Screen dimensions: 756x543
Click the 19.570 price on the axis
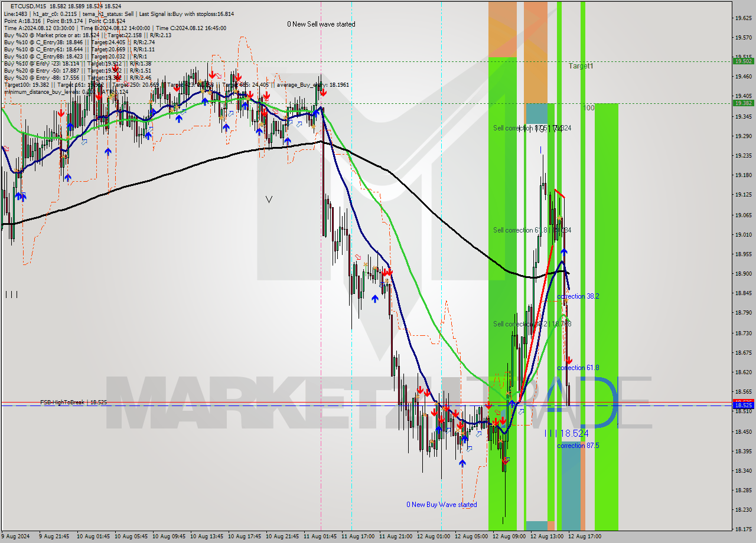pos(743,38)
